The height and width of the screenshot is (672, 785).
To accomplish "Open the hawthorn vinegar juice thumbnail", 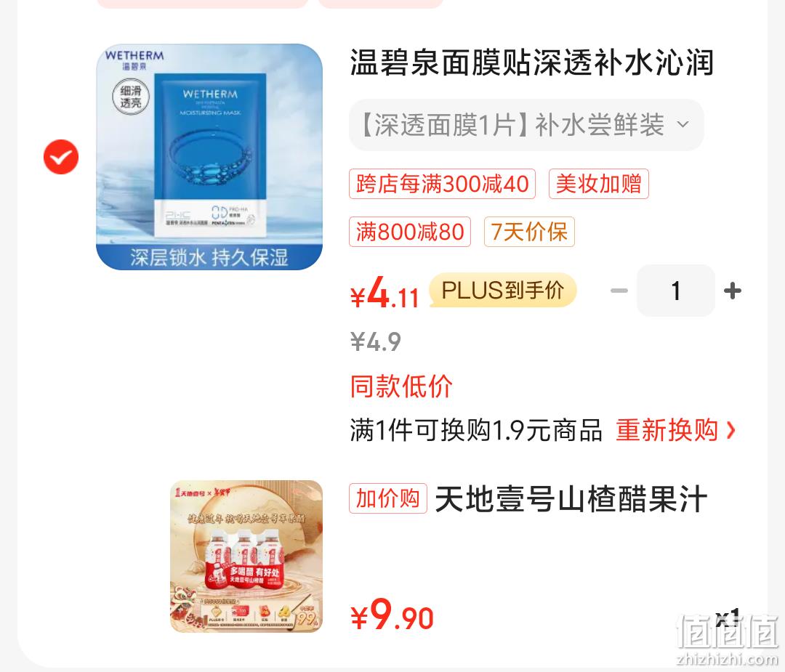I will coord(246,556).
